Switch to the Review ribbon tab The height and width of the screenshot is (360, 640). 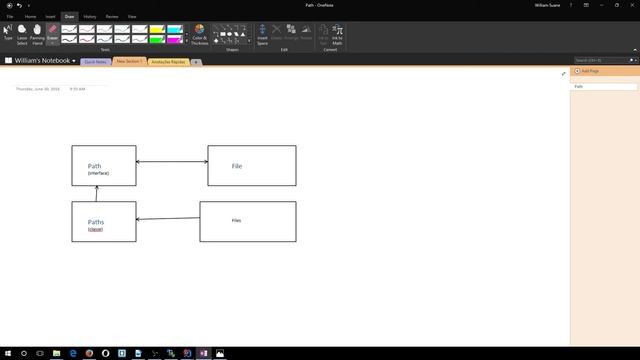tap(112, 17)
